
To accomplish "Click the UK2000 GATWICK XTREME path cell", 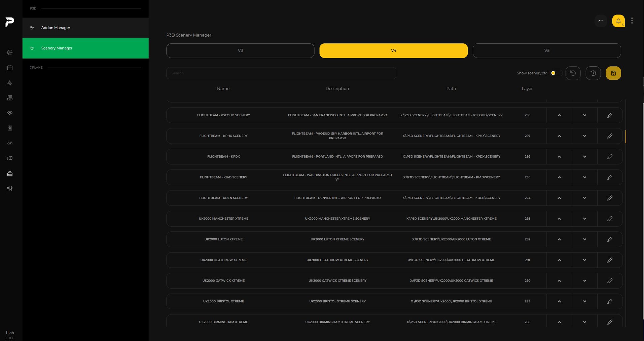I will point(452,281).
